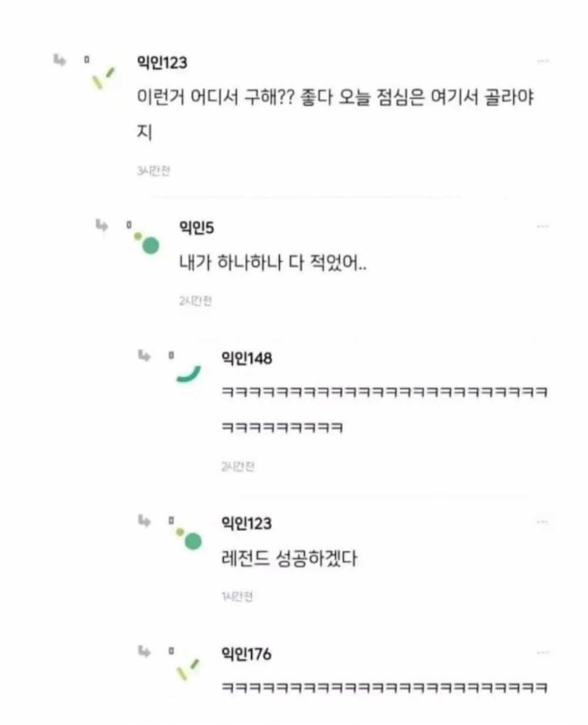Image resolution: width=588 pixels, height=725 pixels.
Task: Click reply arrow next to 익인5
Action: tap(102, 225)
